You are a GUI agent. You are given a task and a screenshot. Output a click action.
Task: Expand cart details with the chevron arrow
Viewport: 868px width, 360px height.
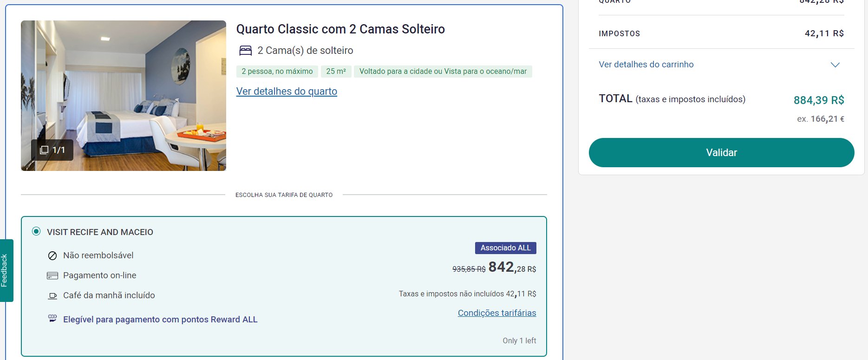click(x=835, y=65)
